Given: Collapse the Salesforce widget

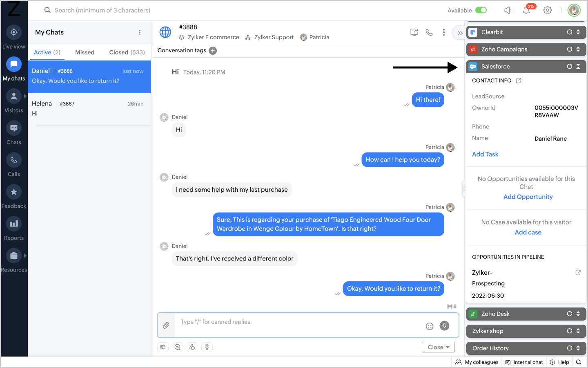Looking at the screenshot, I should pos(578,66).
